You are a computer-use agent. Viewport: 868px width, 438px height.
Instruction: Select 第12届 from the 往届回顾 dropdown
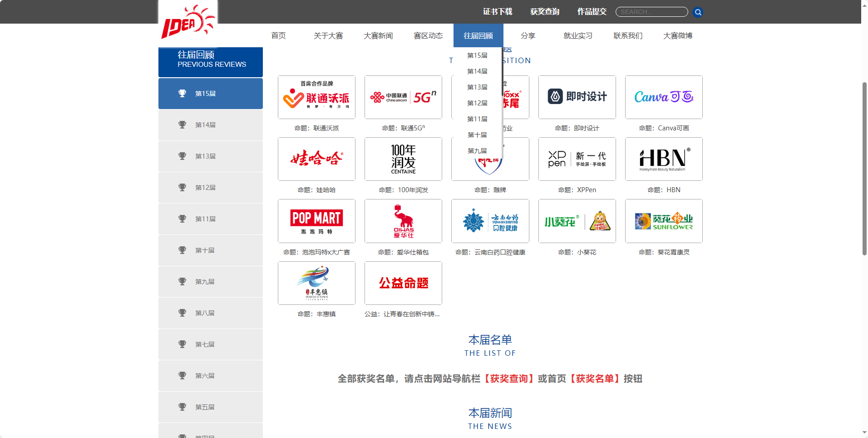pos(478,103)
